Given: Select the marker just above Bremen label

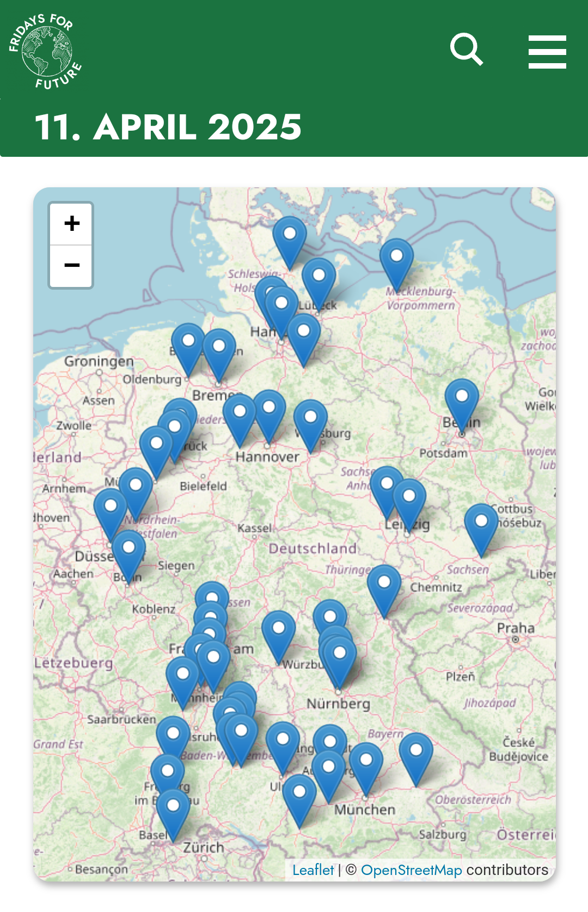Looking at the screenshot, I should click(219, 356).
